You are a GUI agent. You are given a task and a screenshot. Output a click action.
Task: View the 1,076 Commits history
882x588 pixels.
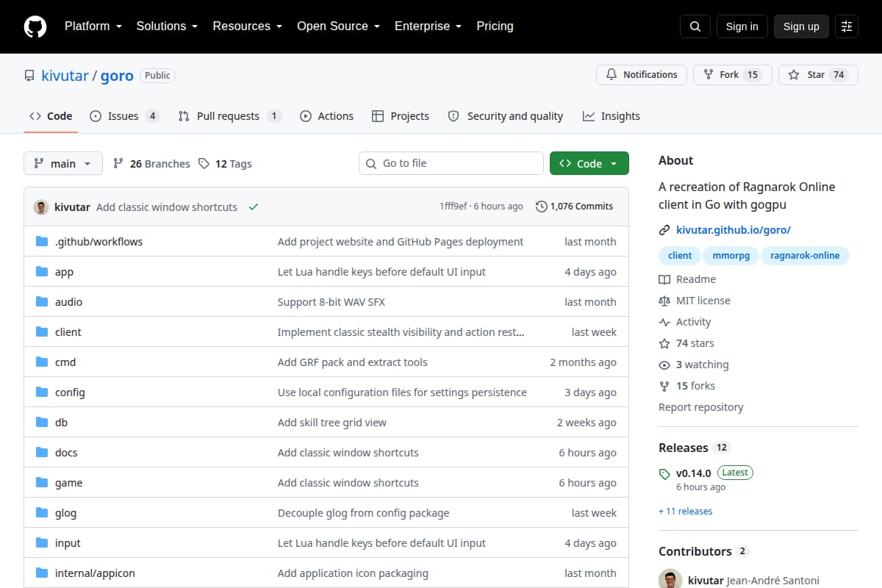(575, 207)
